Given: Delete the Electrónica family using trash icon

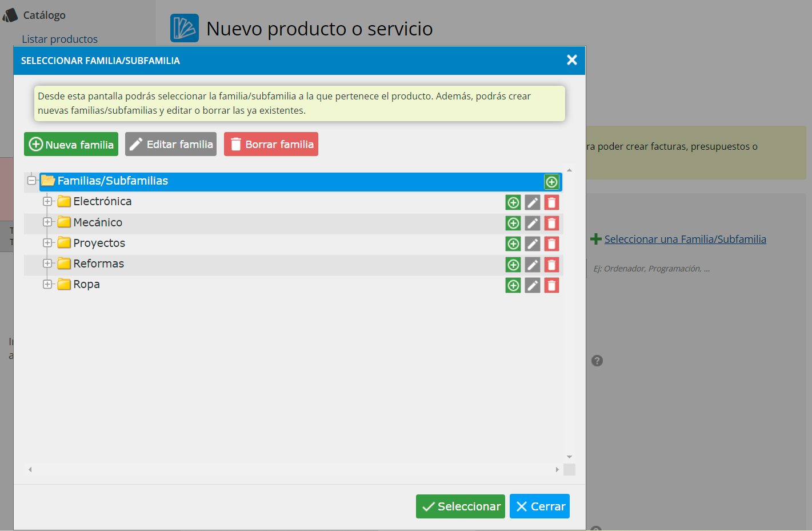Looking at the screenshot, I should (x=551, y=202).
